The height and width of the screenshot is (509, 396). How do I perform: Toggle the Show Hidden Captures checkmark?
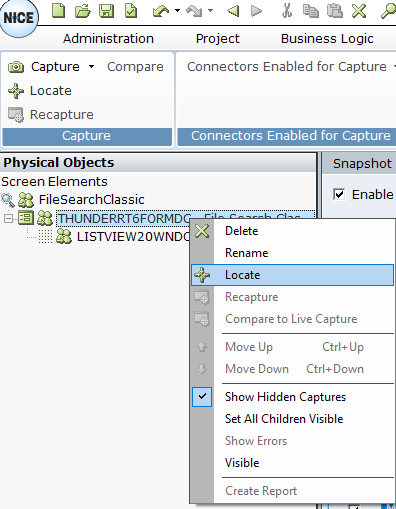(202, 397)
